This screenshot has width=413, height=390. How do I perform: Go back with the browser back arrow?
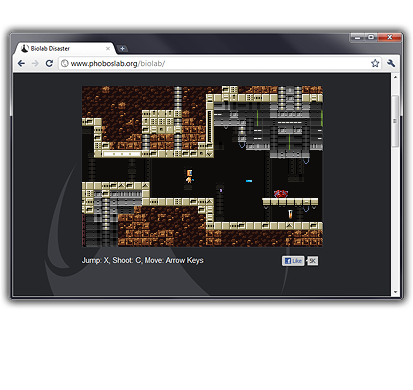coord(21,63)
